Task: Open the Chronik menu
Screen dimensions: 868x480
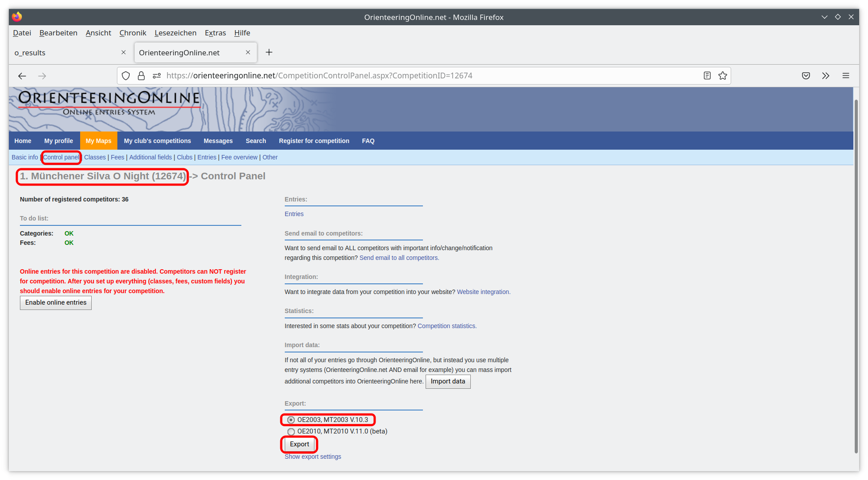Action: (x=133, y=33)
